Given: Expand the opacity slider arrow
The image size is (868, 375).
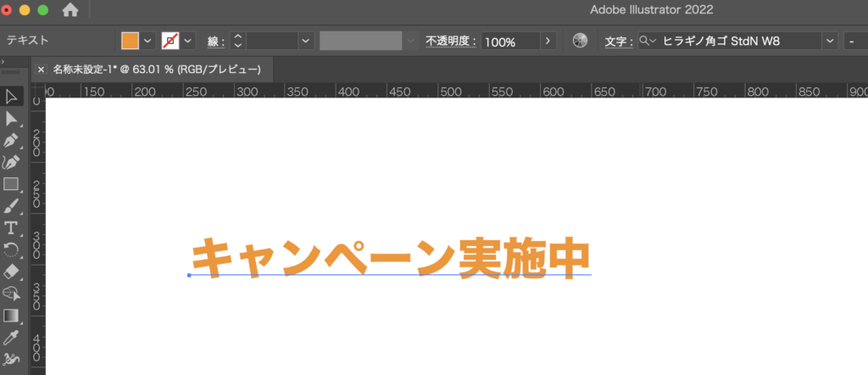Looking at the screenshot, I should coord(548,41).
